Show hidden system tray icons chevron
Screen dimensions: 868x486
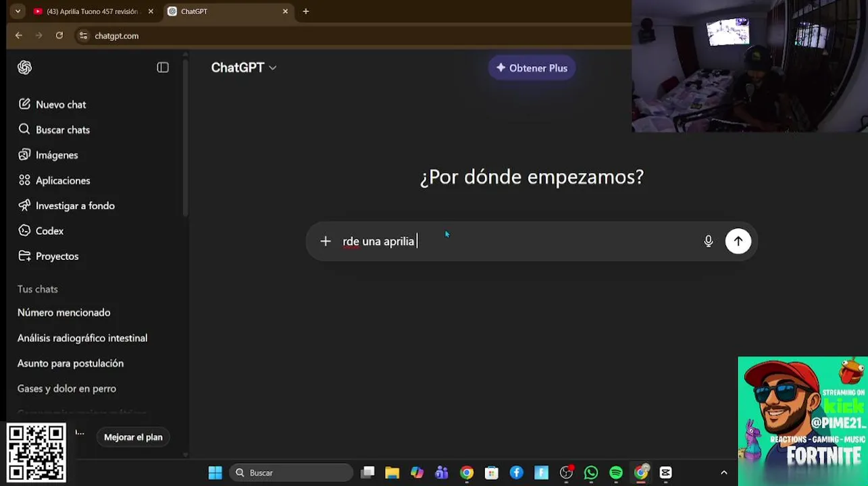point(724,473)
